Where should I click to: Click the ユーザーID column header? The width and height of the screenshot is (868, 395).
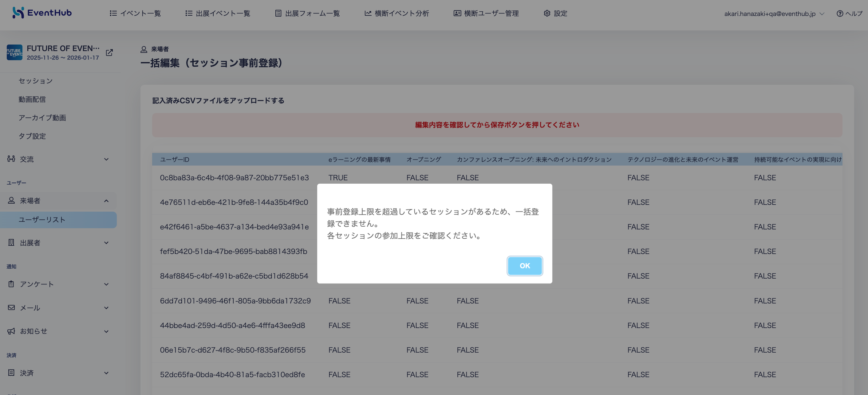(x=175, y=159)
